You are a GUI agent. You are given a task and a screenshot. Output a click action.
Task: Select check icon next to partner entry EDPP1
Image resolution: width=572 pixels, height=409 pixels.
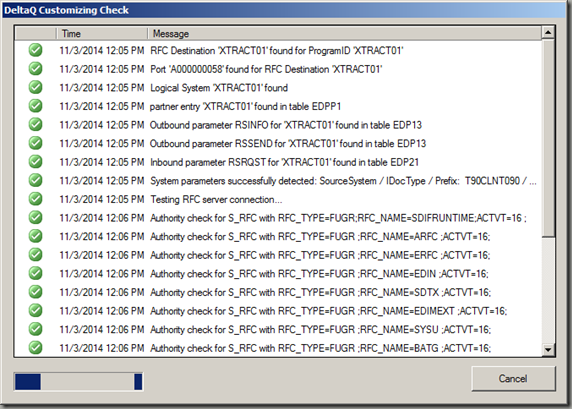(x=35, y=106)
